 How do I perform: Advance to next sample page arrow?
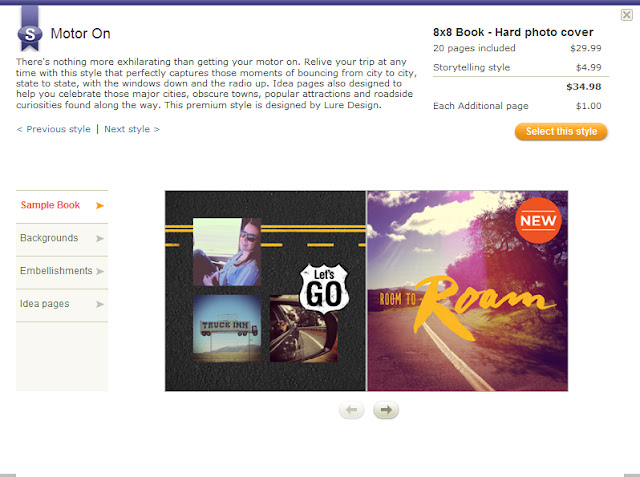(x=386, y=409)
